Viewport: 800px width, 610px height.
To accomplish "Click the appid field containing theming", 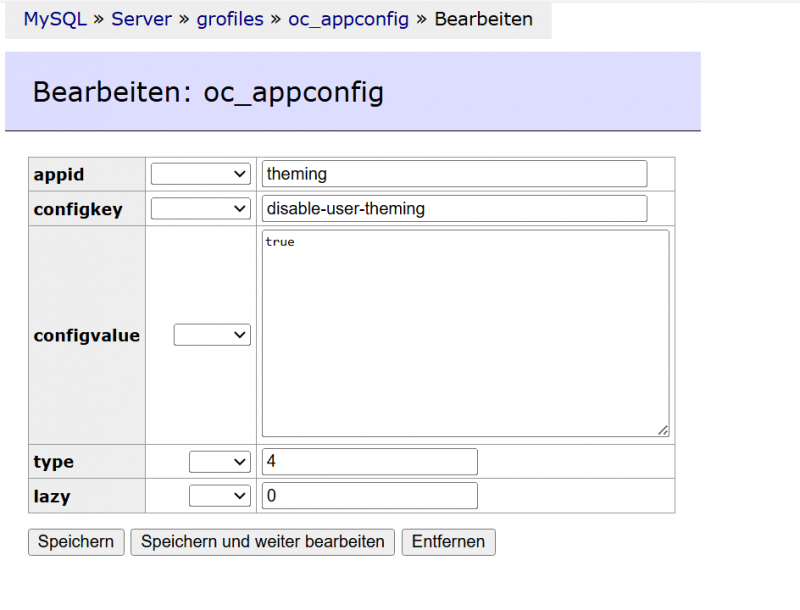I will 454,174.
